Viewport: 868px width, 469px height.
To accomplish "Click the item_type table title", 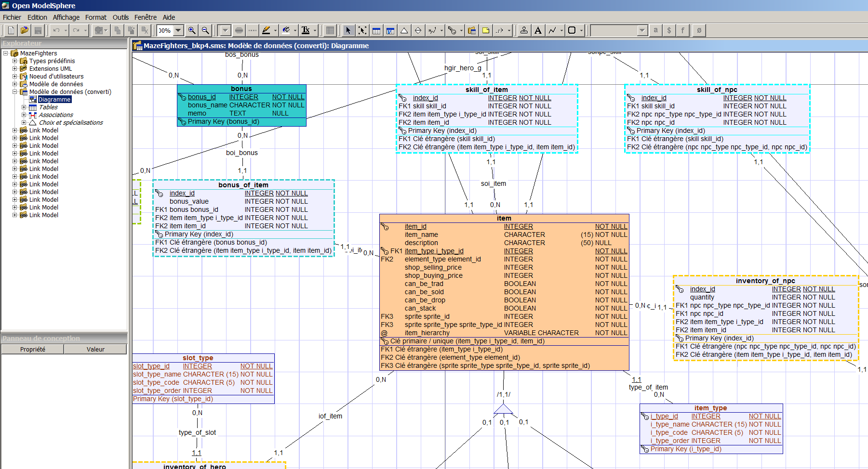I will (711, 408).
